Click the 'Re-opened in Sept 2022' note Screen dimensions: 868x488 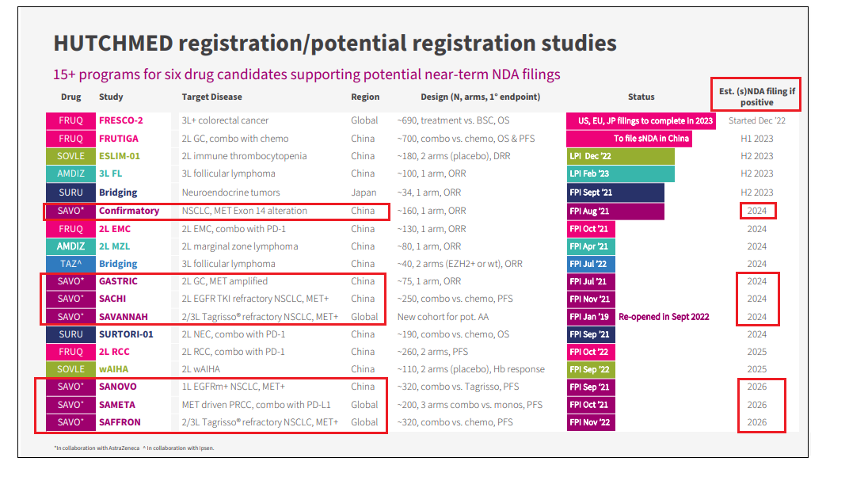pos(664,317)
